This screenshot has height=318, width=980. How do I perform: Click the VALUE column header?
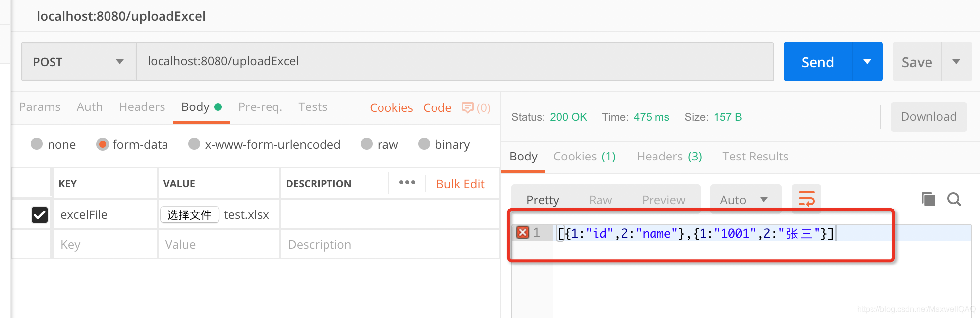point(179,184)
